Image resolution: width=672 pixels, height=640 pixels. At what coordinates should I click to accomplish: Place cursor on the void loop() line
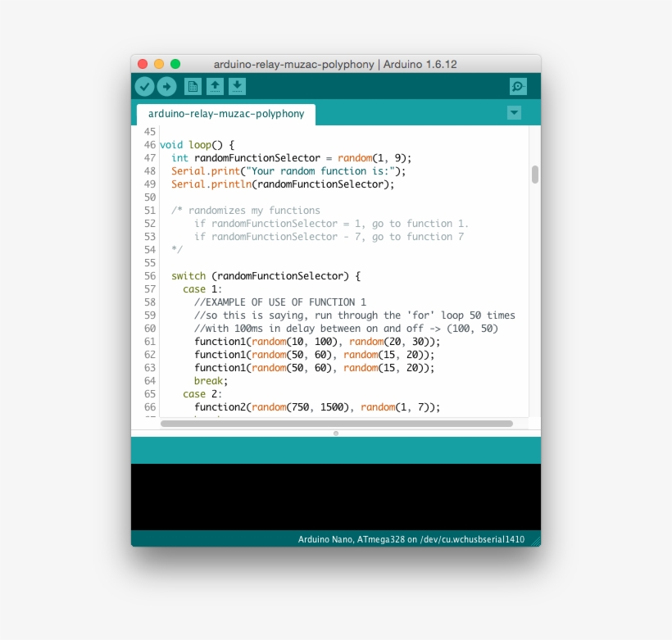[x=197, y=145]
